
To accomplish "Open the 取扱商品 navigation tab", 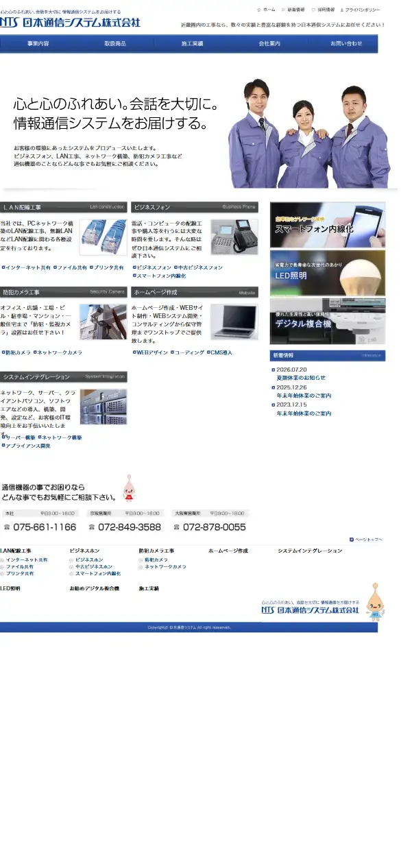I will point(115,44).
